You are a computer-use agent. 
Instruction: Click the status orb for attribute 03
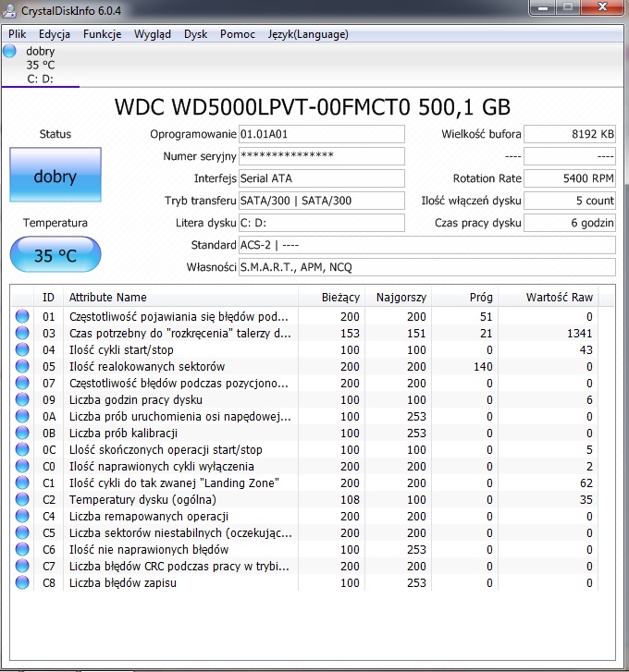(22, 333)
